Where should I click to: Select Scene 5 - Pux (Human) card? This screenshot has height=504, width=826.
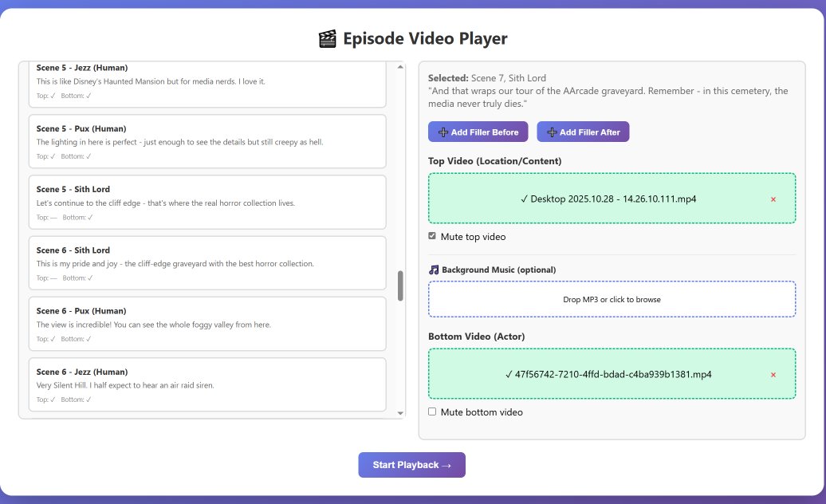207,142
